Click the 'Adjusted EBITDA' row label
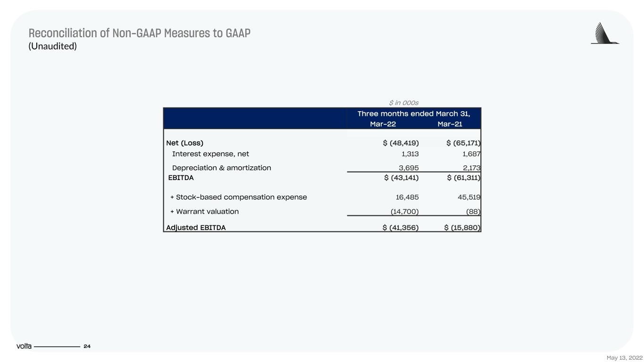This screenshot has height=362, width=644. [196, 228]
